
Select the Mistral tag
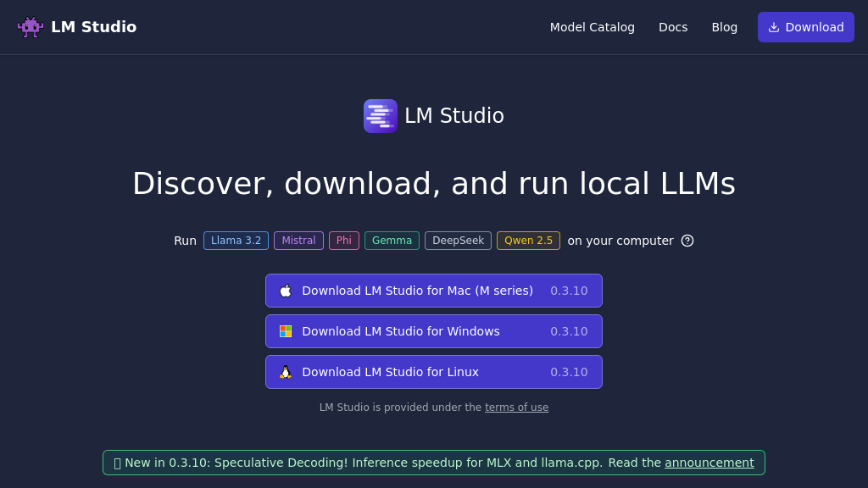pyautogui.click(x=298, y=241)
